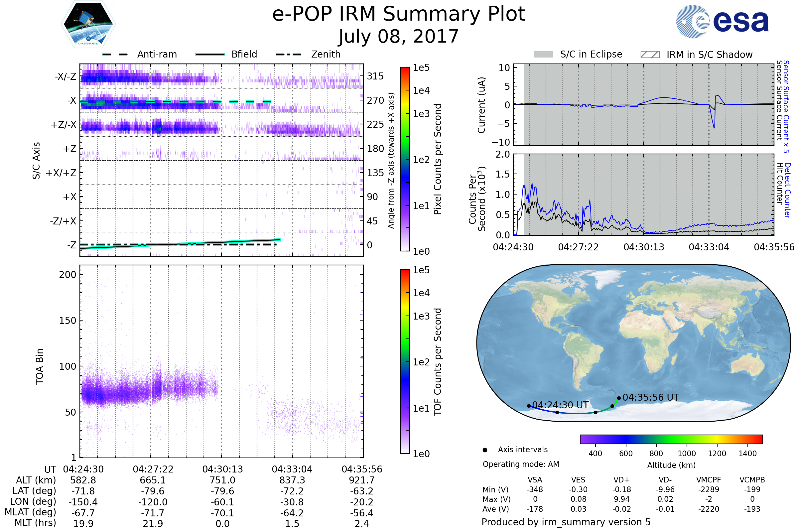This screenshot has height=532, width=798.
Task: Click the Anti-ram dashed legend line
Action: pyautogui.click(x=115, y=54)
